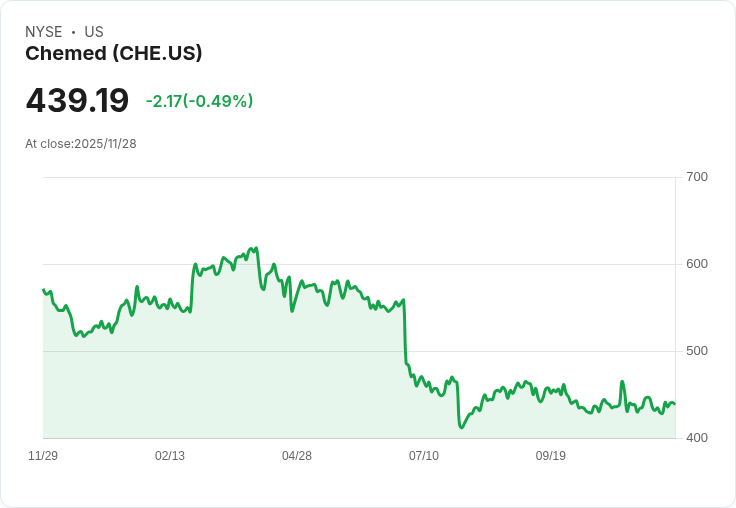Select the US market label
Image resolution: width=736 pixels, height=508 pixels.
(94, 32)
